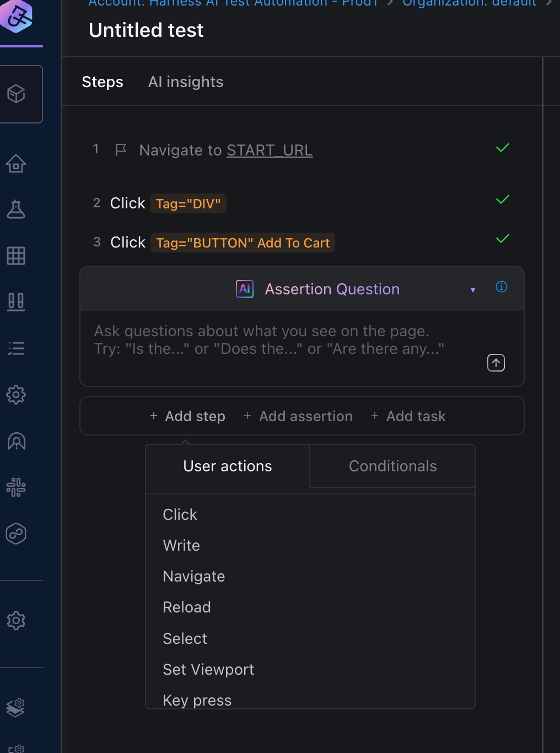Open the test lab flask icon

[17, 209]
